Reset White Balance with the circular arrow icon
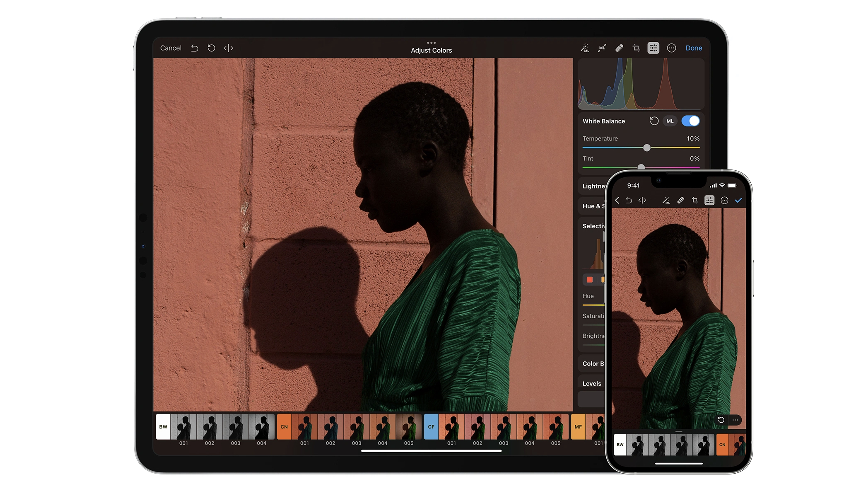The image size is (868, 496). click(654, 121)
